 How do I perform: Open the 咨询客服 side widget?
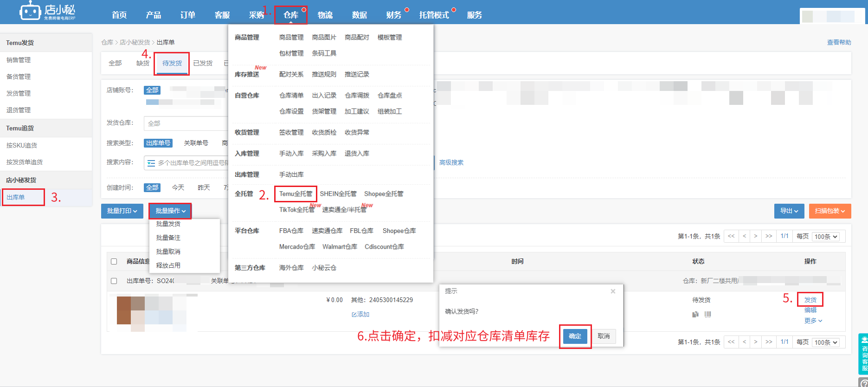pos(864,354)
